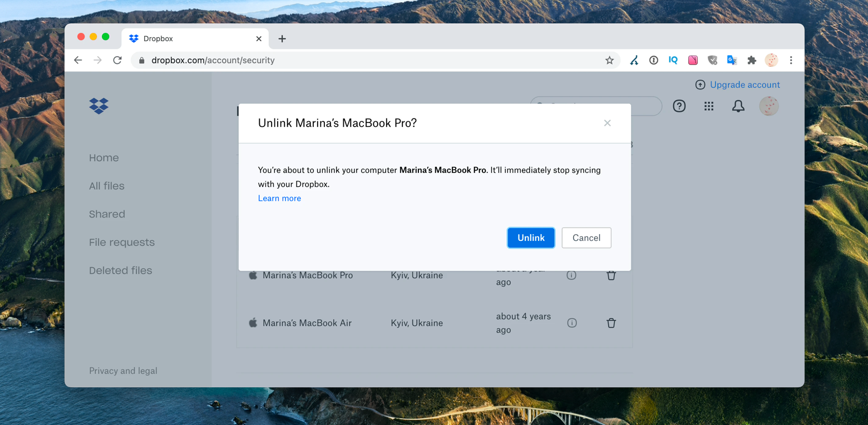868x425 pixels.
Task: Open the Learn more link
Action: (279, 198)
